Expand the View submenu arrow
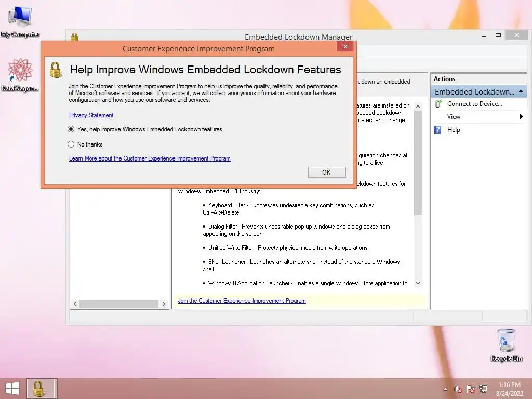Screen dimensions: 532x399 point(521,117)
